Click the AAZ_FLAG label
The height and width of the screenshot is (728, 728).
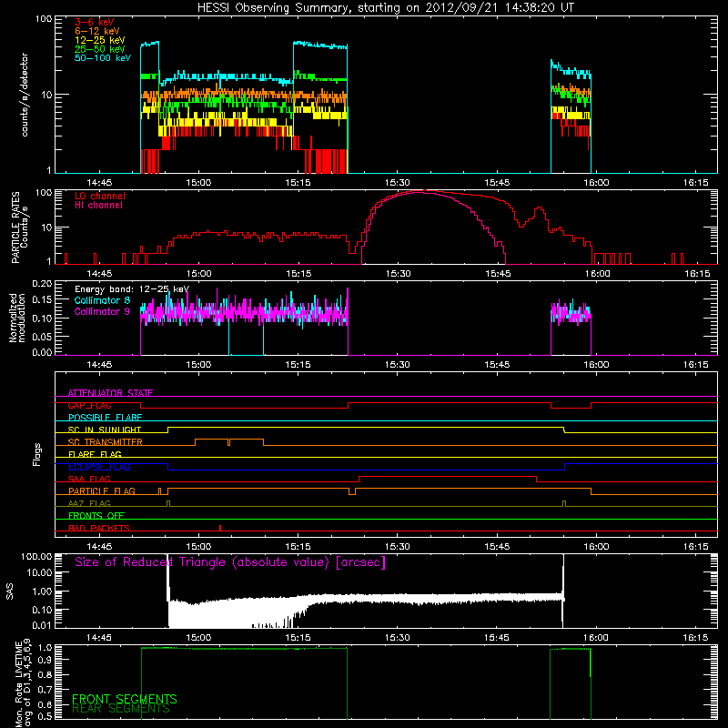[x=89, y=504]
